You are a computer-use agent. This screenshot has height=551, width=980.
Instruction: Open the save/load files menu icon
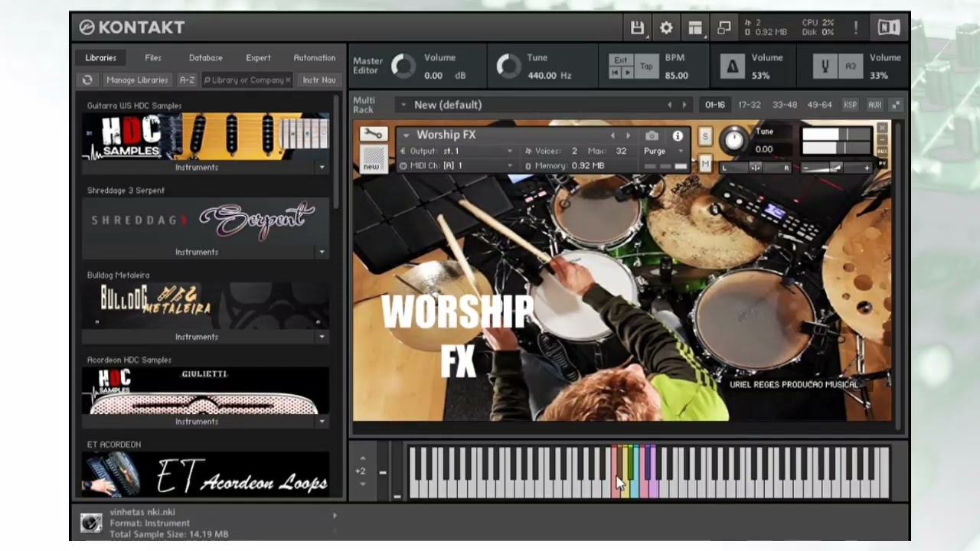pos(637,28)
